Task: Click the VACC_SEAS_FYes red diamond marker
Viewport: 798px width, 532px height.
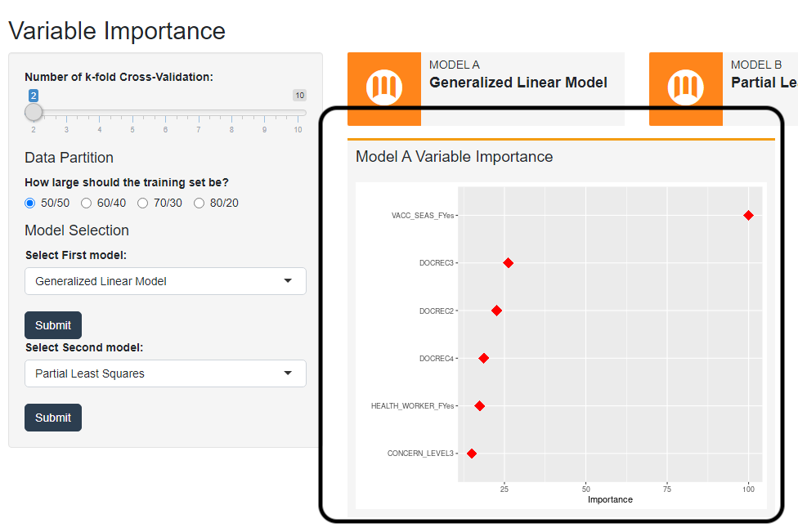Action: click(x=748, y=215)
